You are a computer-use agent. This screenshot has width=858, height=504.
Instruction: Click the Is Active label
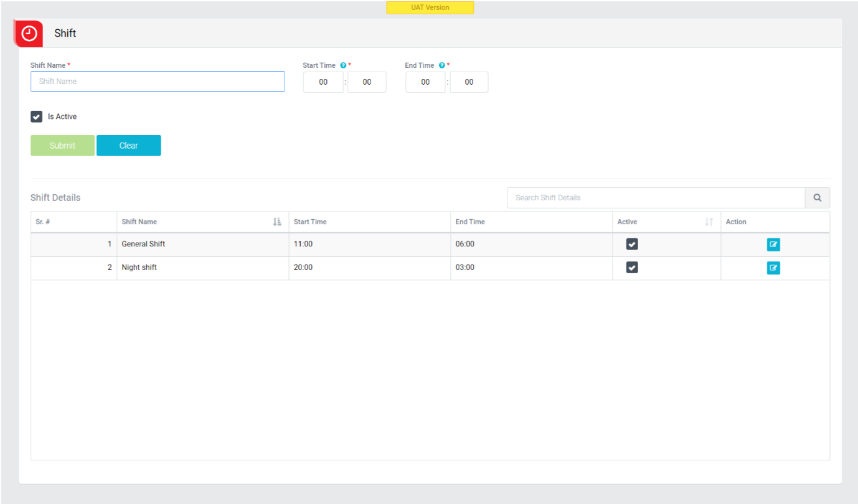[62, 116]
